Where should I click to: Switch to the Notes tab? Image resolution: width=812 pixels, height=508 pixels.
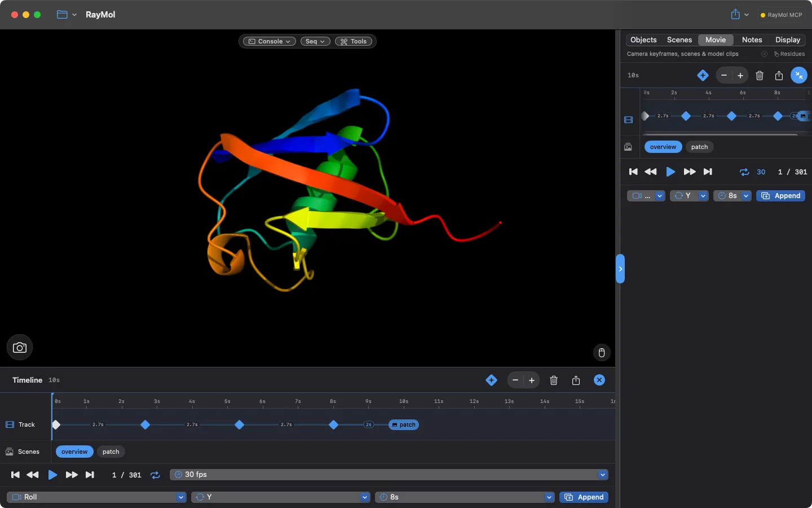(x=752, y=40)
